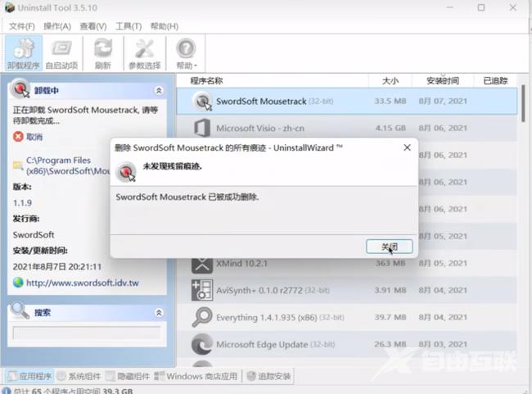Click the 卸载程序 toolbar icon
This screenshot has width=532, height=394.
click(x=24, y=53)
